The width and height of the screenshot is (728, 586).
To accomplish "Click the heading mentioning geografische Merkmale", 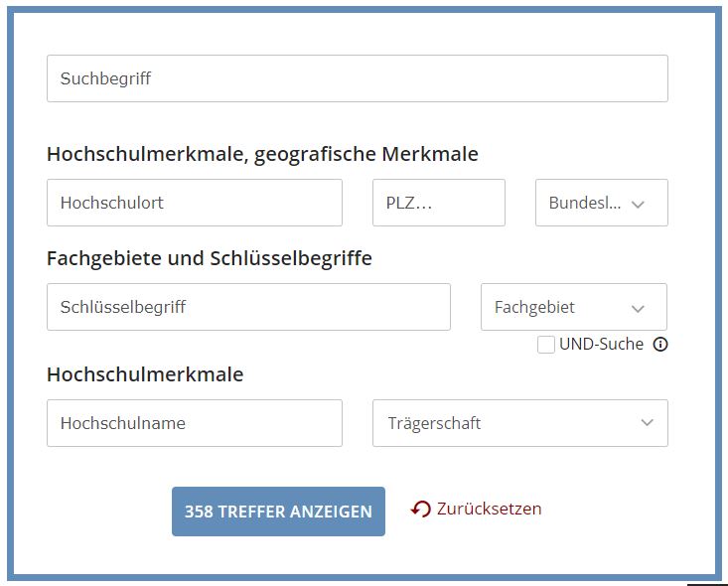I will [262, 154].
